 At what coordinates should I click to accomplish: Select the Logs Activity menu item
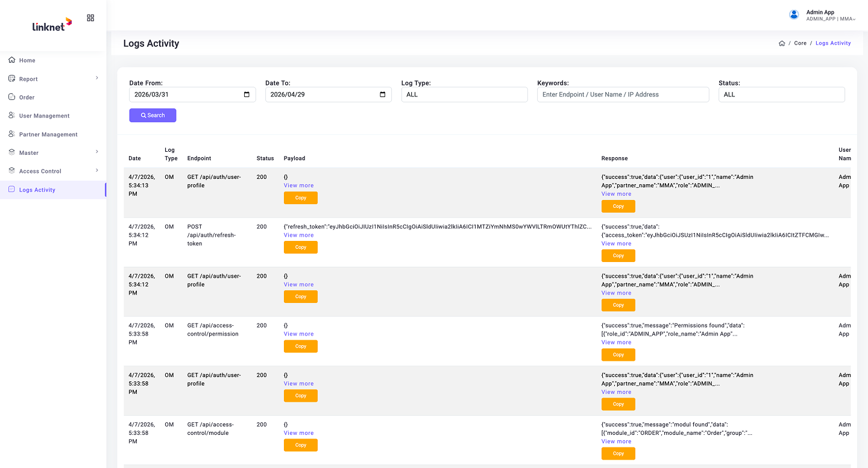point(53,190)
